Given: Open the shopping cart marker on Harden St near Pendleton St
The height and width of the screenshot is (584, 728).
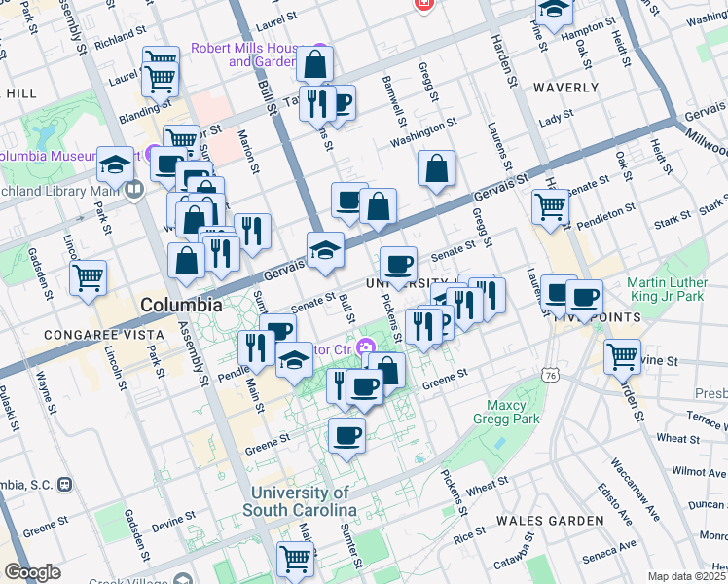Looking at the screenshot, I should pos(550,207).
